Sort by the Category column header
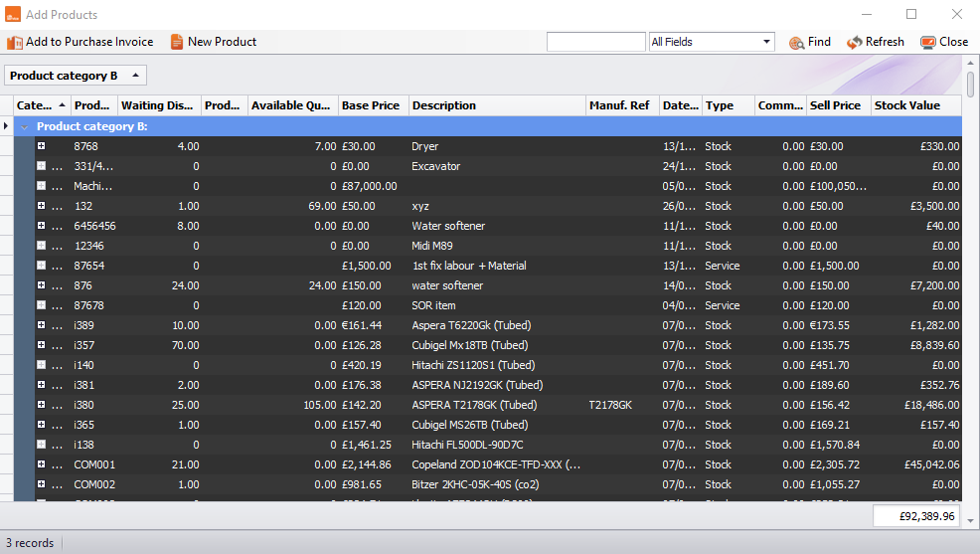This screenshot has height=554, width=980. [x=42, y=105]
